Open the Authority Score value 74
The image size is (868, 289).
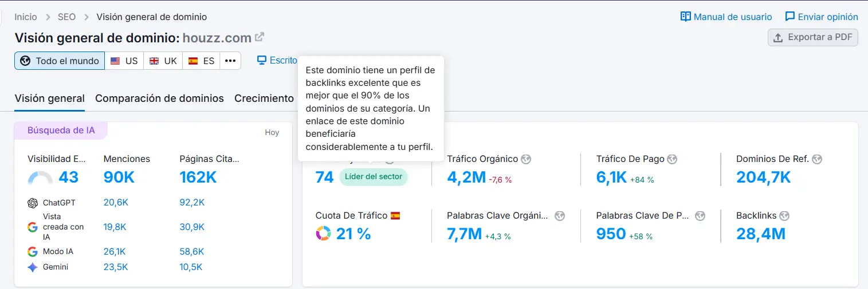pos(324,177)
